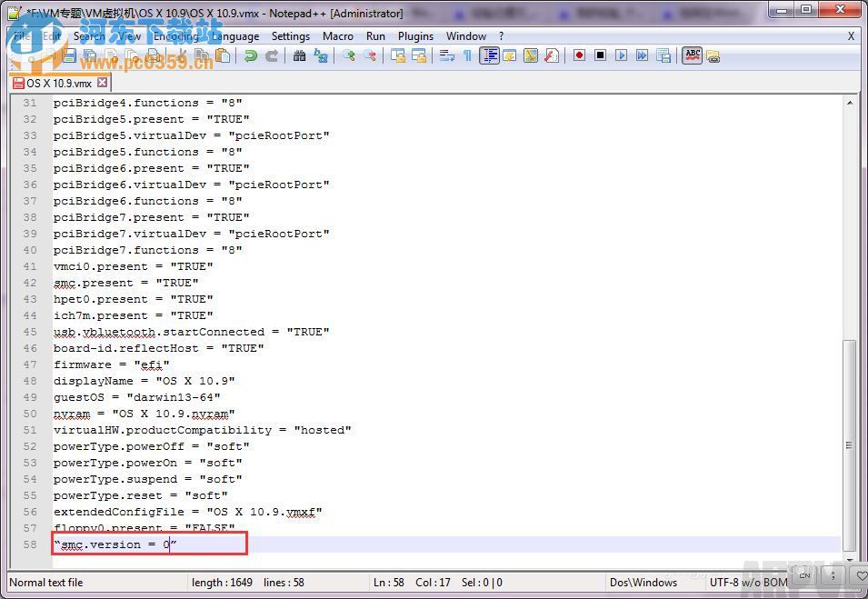Start macro recording with the red circle
The width and height of the screenshot is (868, 599).
[579, 55]
